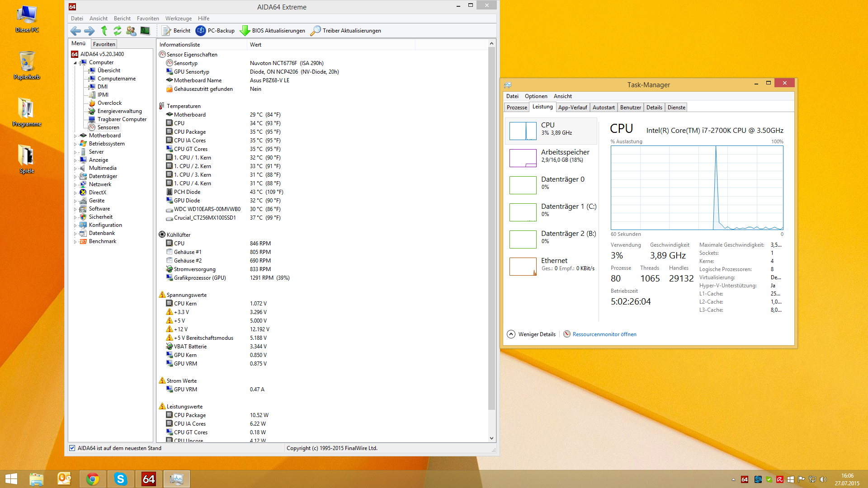Select the Arbeitsspeicher performance graph

pyautogui.click(x=523, y=158)
